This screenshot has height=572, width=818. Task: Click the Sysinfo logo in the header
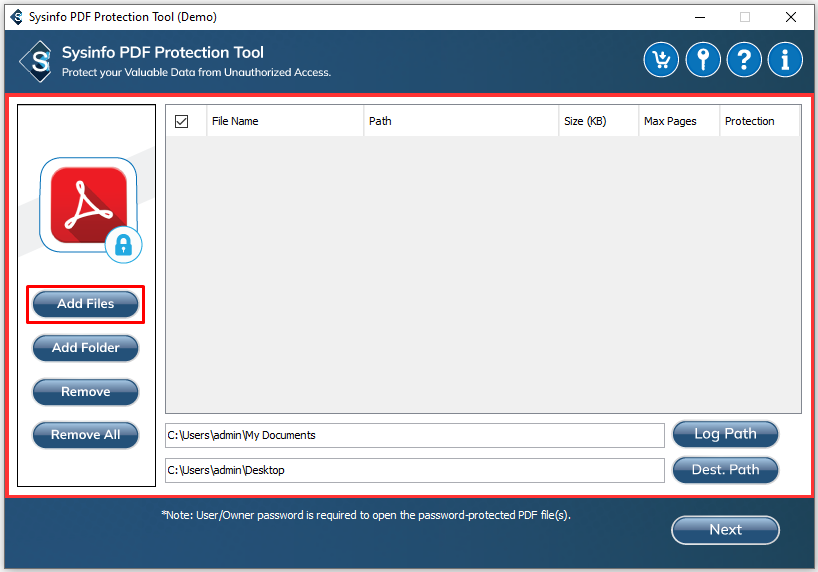click(36, 61)
